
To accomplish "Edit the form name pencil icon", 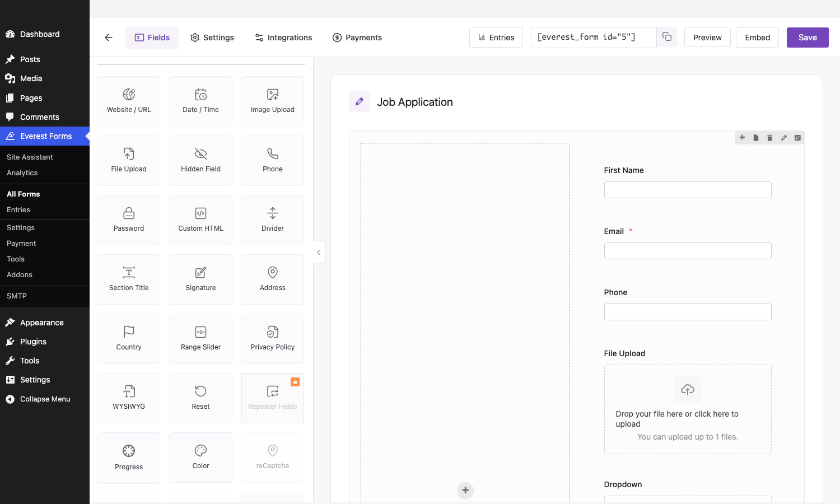I will click(360, 101).
